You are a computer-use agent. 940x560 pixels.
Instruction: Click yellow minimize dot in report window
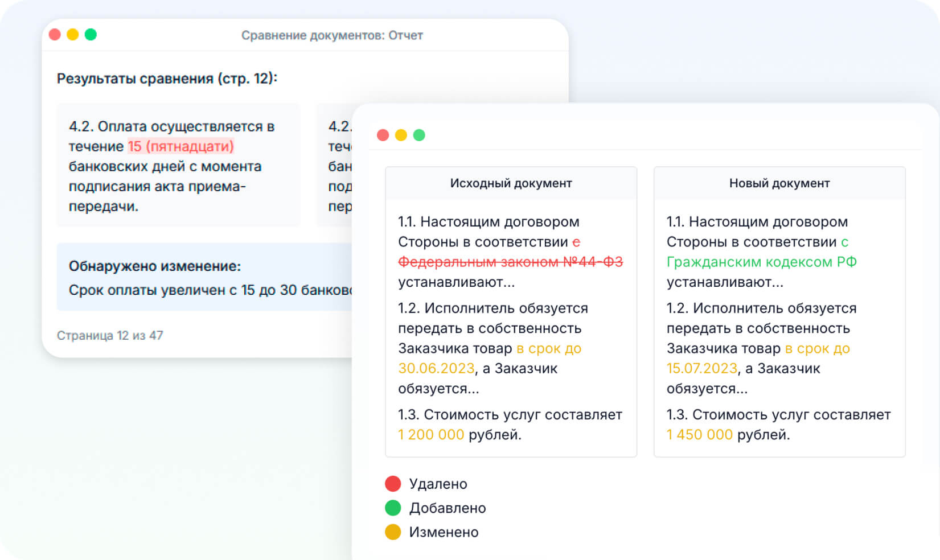[73, 35]
